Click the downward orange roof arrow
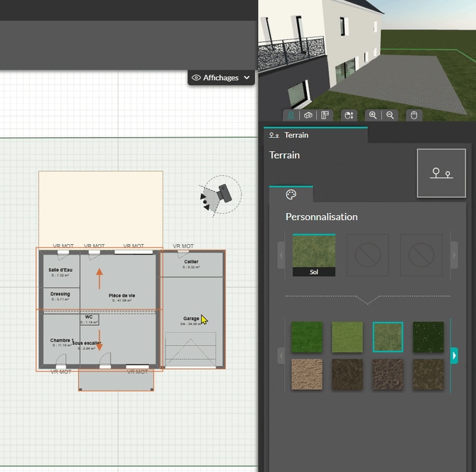The image size is (476, 472). [x=99, y=341]
